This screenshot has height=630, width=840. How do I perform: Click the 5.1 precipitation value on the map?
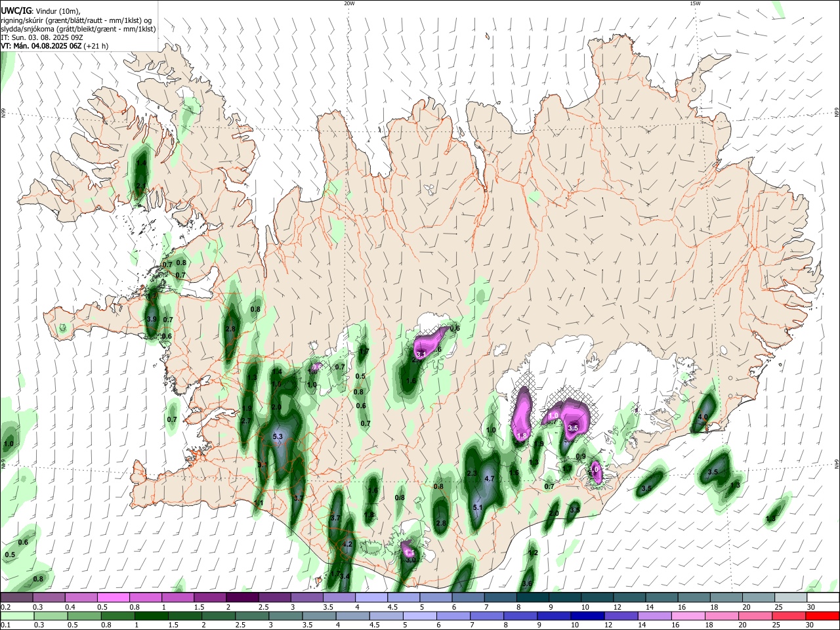(478, 507)
